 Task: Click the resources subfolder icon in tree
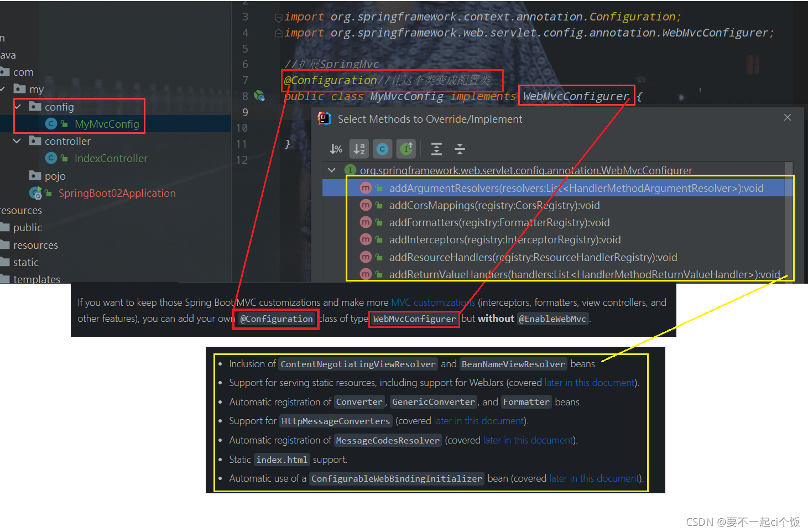(5, 244)
